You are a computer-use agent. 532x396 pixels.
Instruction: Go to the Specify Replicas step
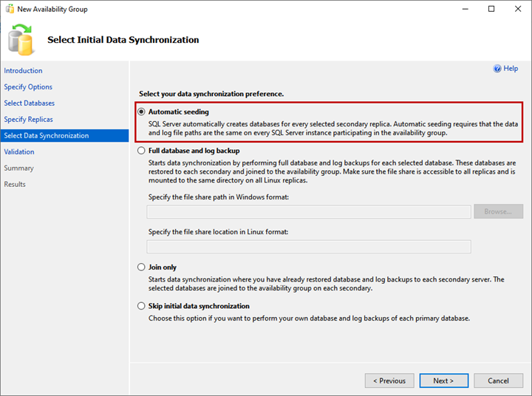tap(29, 120)
